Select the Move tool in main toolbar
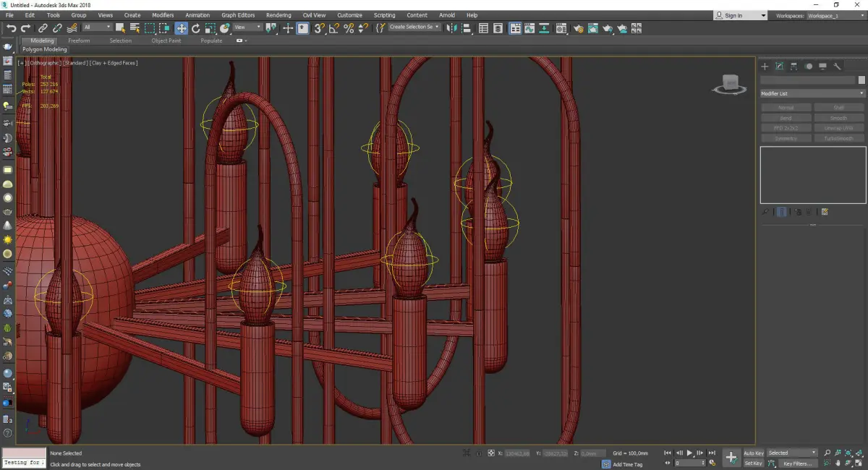 181,28
